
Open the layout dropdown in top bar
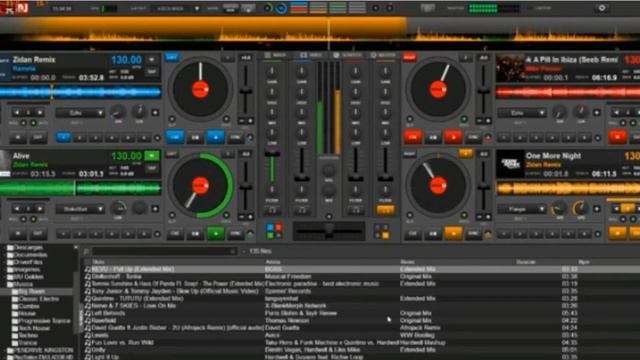(x=176, y=8)
